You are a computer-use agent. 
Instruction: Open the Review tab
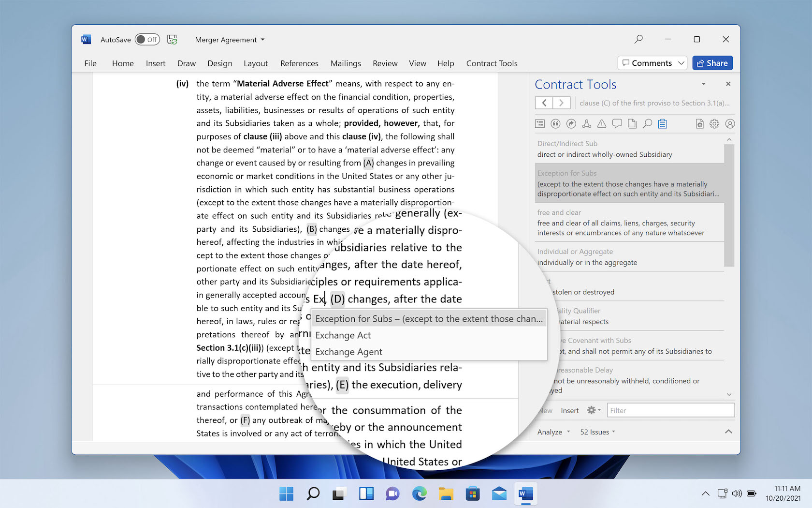pos(385,63)
